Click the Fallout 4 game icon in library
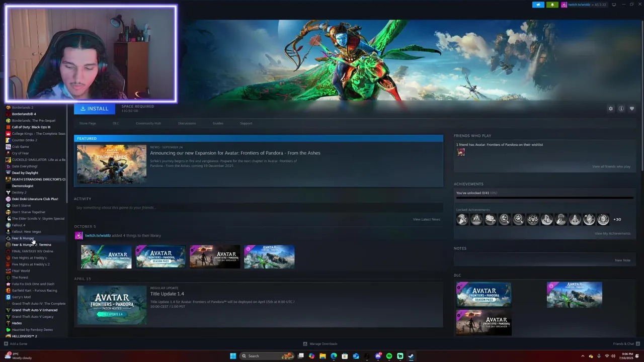 pyautogui.click(x=8, y=225)
